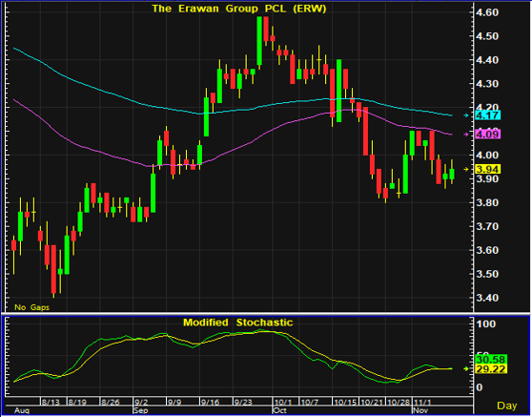Select the 10/15 date marker on time axis
The image size is (532, 417).
click(x=345, y=403)
